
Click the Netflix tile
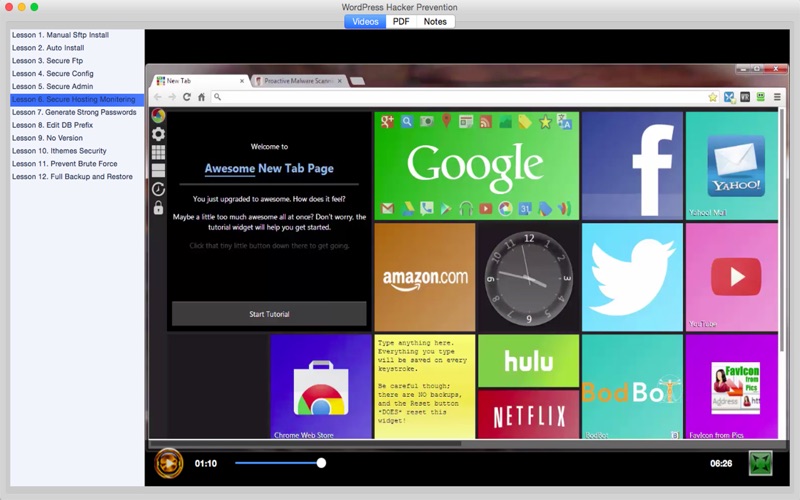coord(528,414)
